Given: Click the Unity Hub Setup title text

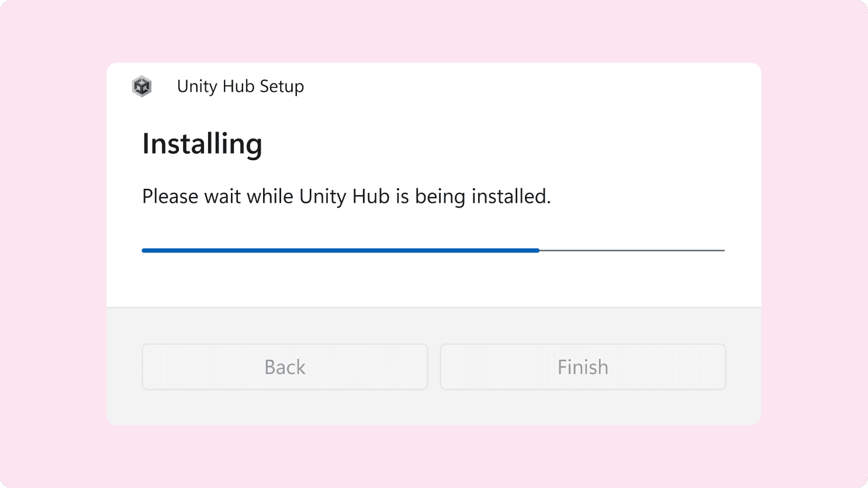Looking at the screenshot, I should [240, 86].
